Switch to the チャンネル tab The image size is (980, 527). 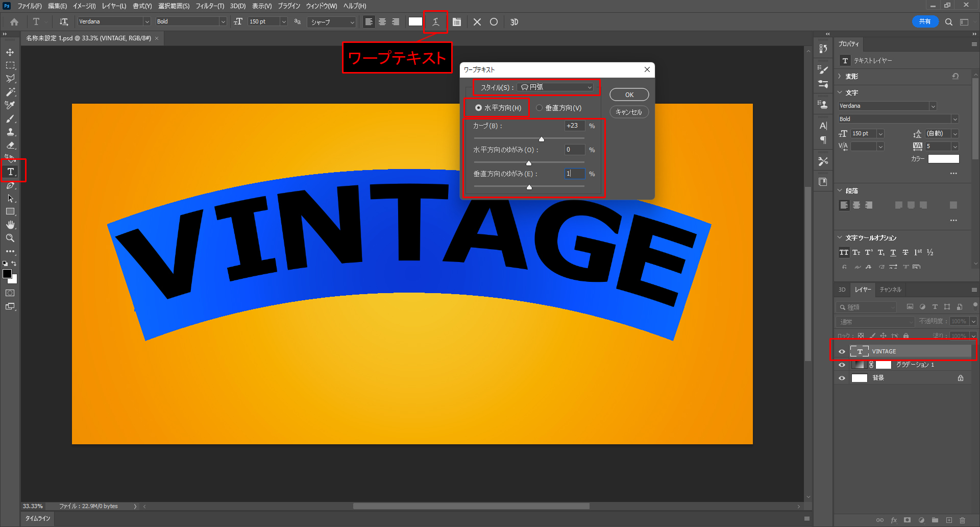coord(890,290)
